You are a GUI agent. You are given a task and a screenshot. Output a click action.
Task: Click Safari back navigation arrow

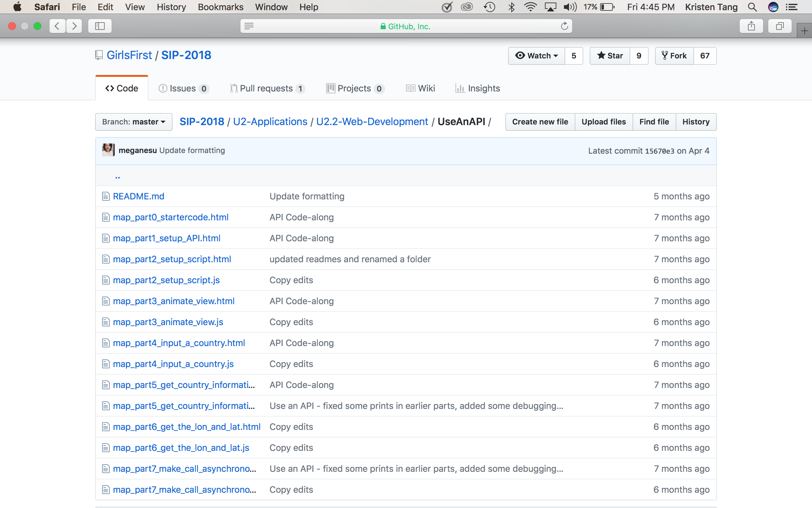pos(57,26)
